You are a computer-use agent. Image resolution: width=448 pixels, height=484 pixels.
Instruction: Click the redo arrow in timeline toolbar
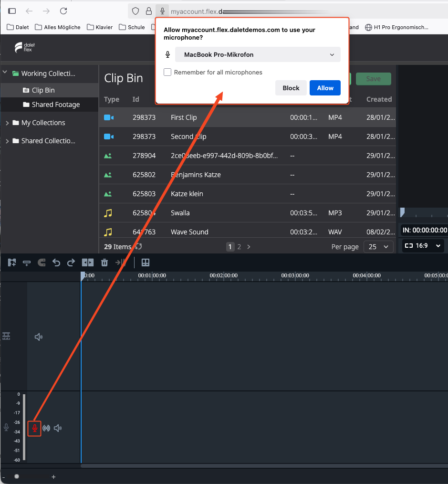tap(71, 263)
